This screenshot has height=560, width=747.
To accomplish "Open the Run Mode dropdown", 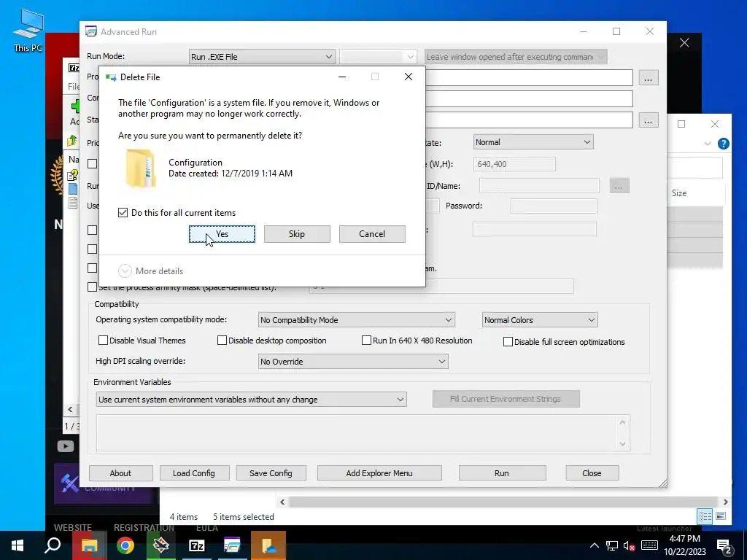I will coord(262,57).
